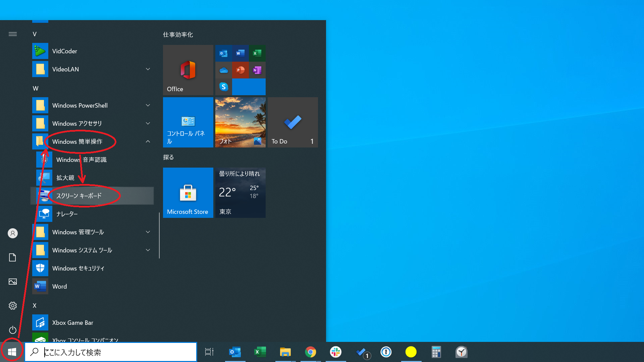Click the X letter group header

[35, 305]
